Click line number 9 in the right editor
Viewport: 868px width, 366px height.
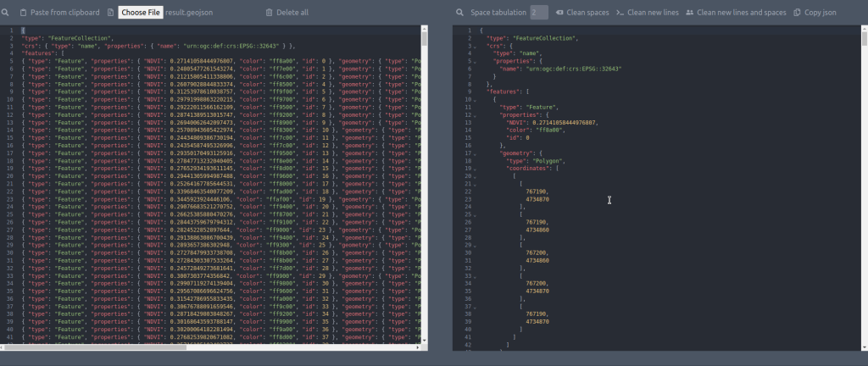[470, 92]
